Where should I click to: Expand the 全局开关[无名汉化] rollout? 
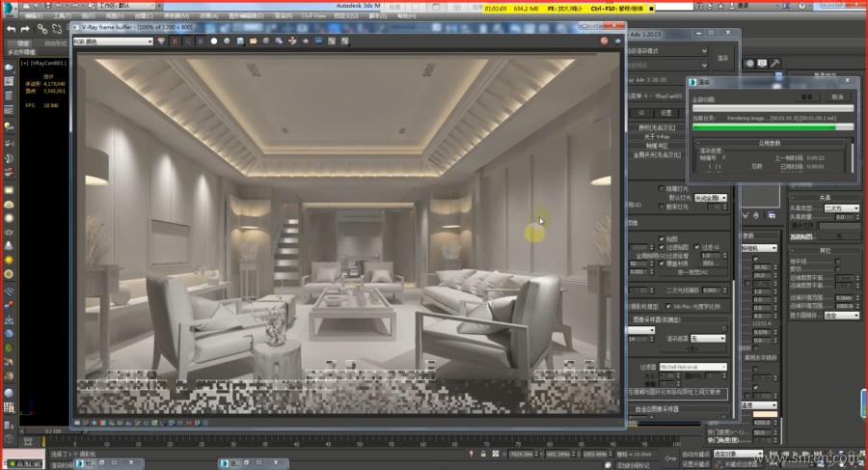(657, 155)
